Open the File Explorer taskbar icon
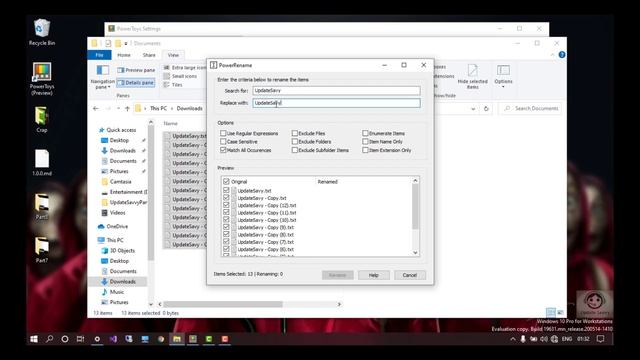The width and height of the screenshot is (640, 360). tap(177, 339)
